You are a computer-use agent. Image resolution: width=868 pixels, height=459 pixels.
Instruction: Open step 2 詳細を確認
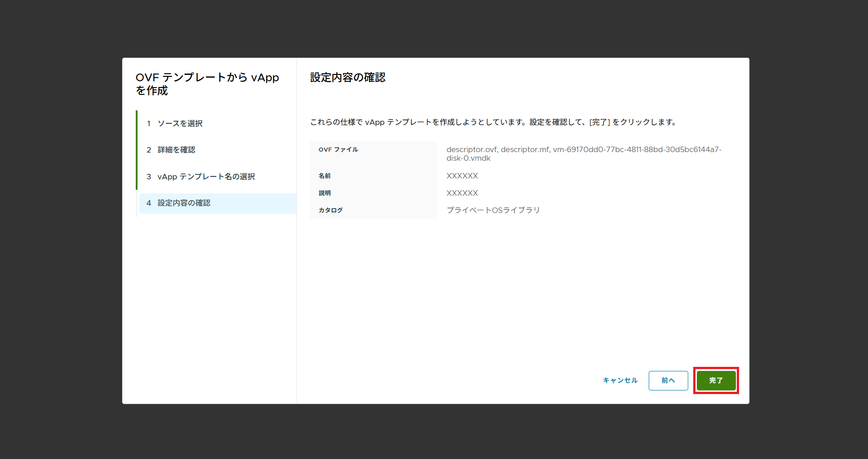[176, 150]
